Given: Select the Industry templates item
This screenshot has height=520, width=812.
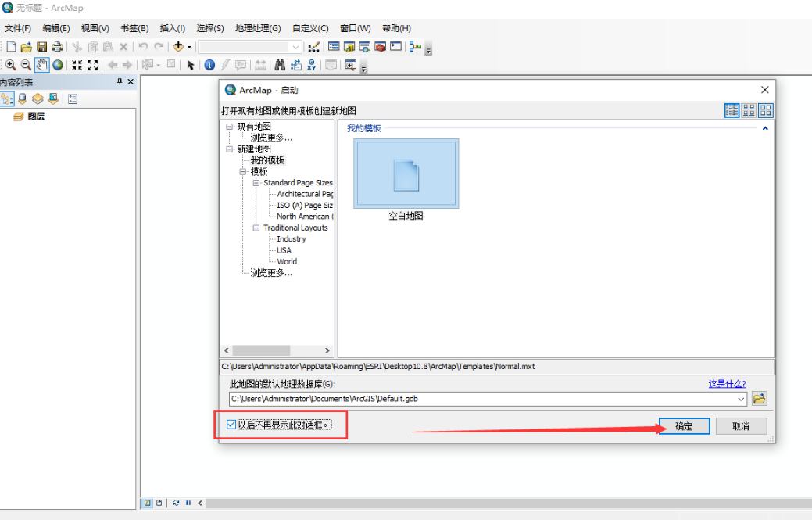Looking at the screenshot, I should pyautogui.click(x=291, y=238).
